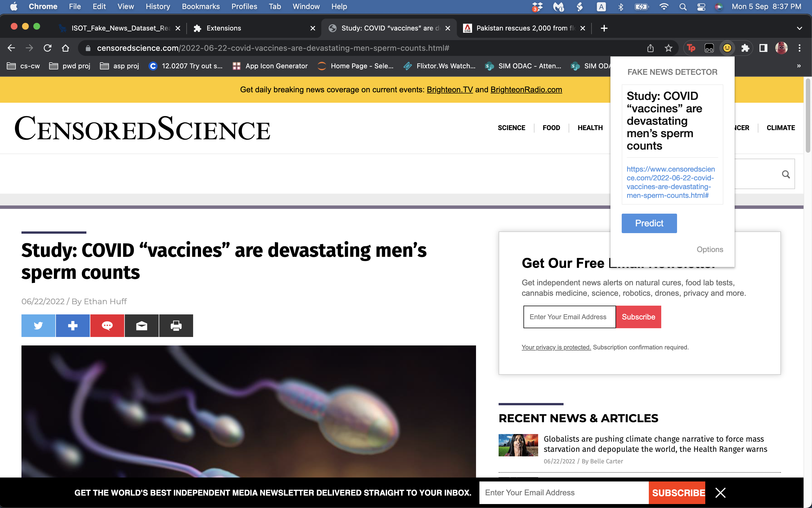Click the smiley face extension icon
The width and height of the screenshot is (812, 508).
pos(727,48)
